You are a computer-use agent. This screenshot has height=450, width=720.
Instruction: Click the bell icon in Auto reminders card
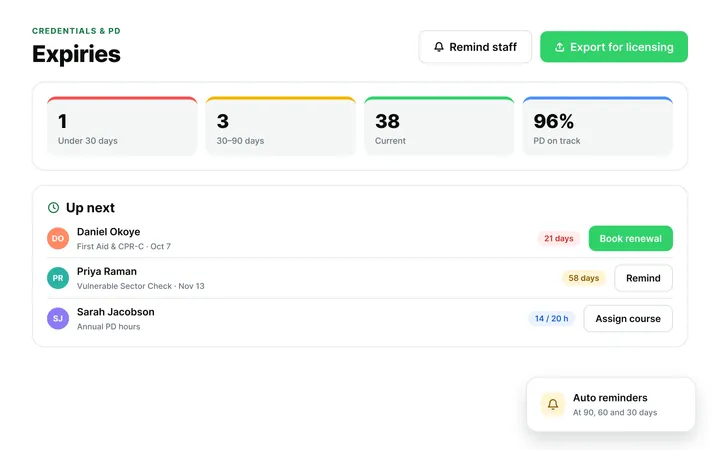[x=553, y=404]
